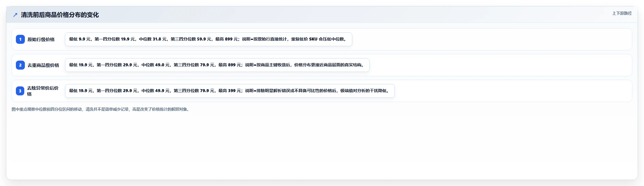
Task: Click the 去重商品级价格 label
Action: (43, 65)
